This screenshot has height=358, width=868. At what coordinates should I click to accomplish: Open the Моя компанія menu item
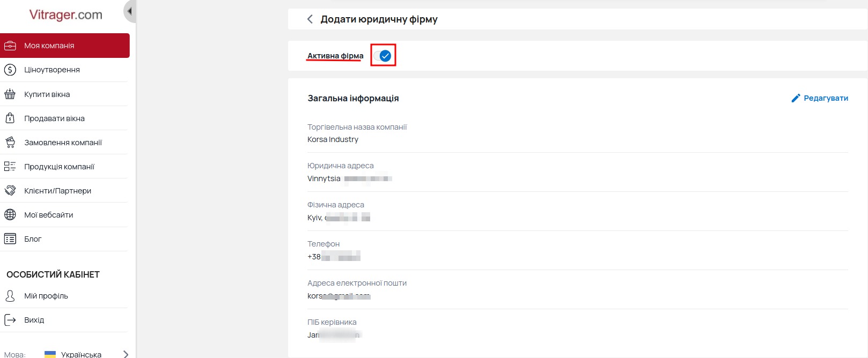click(65, 46)
